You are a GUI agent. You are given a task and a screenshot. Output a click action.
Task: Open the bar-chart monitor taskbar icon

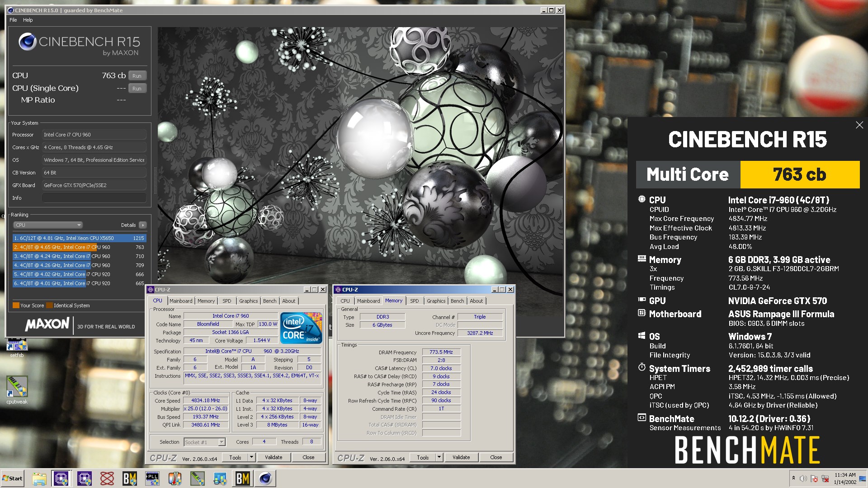(220, 479)
